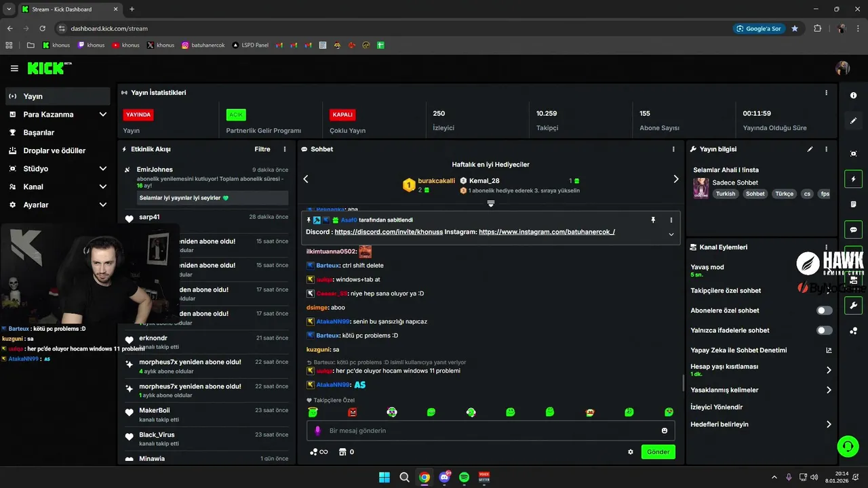This screenshot has width=868, height=488.
Task: Click the green headset support button
Action: point(848,446)
